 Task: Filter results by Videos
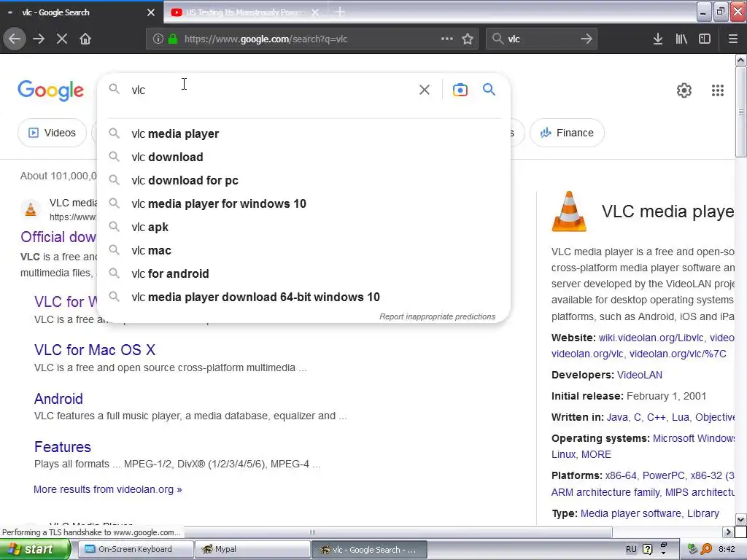point(52,133)
